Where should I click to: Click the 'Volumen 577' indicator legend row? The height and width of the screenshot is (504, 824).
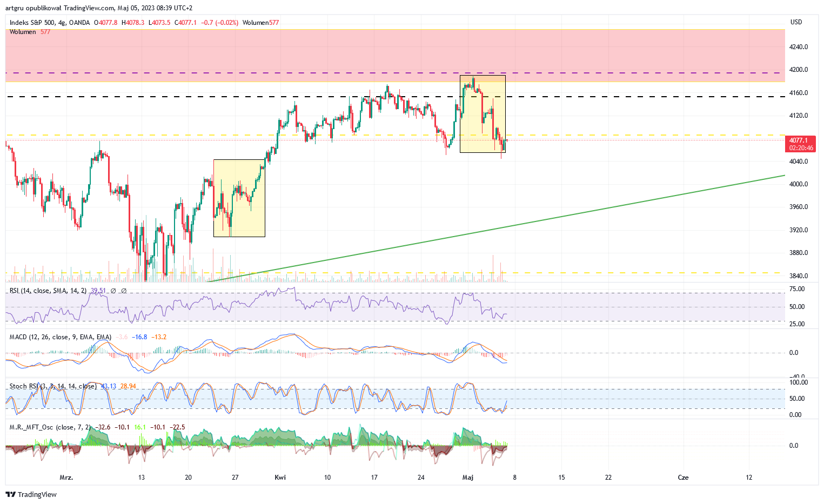[30, 32]
